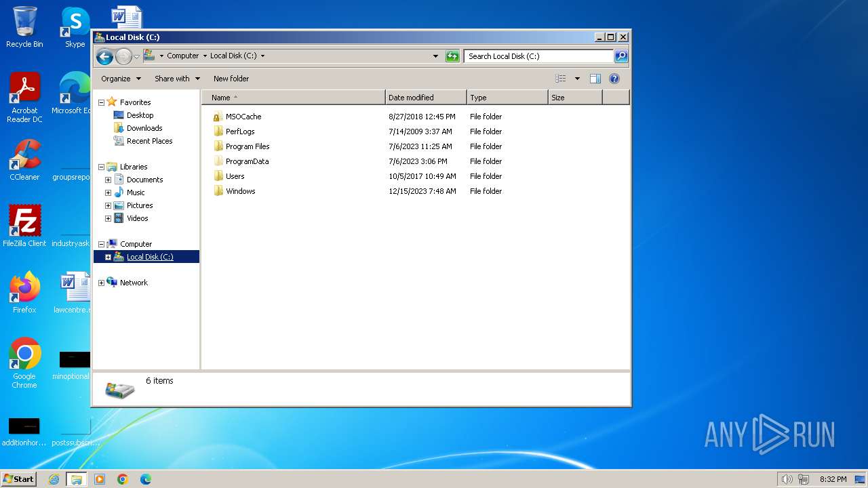Click the refresh button beside address bar

pyautogui.click(x=452, y=56)
